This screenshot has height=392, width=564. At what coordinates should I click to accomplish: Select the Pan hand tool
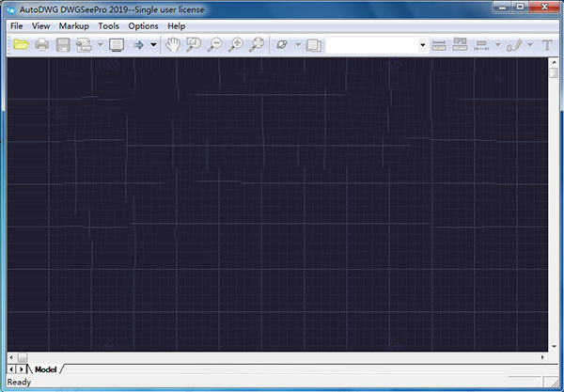pos(173,45)
